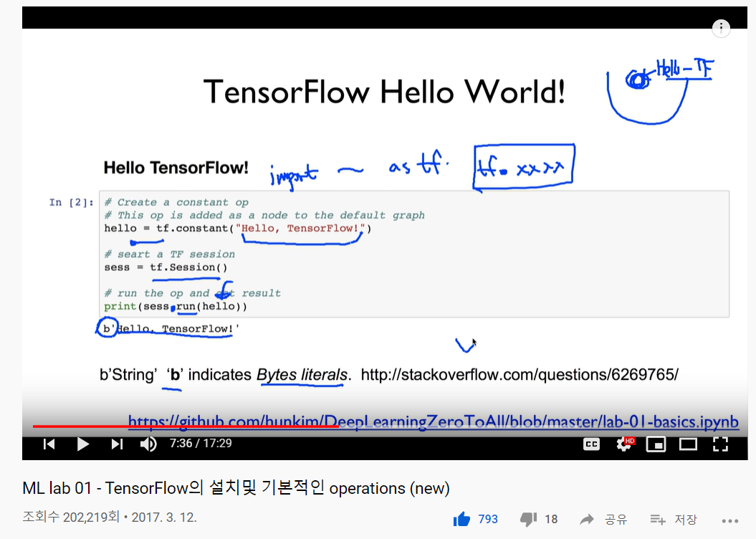Skip to next video
Screen dimensions: 756x539
click(x=117, y=444)
